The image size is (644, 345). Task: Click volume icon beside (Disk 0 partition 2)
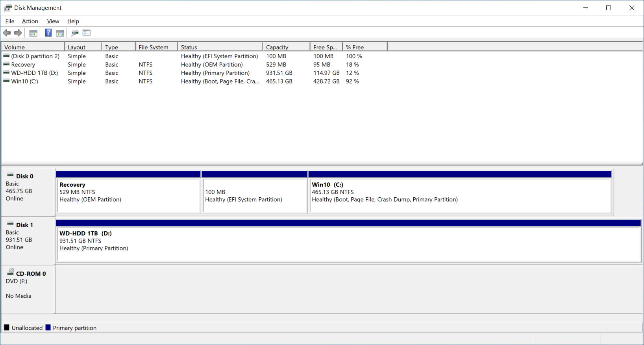click(x=6, y=56)
